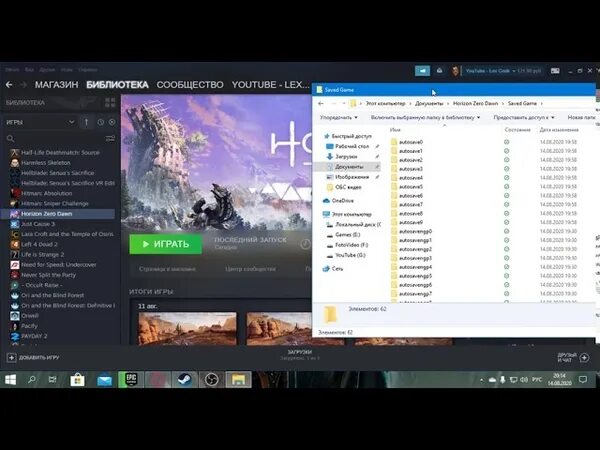
Task: Open ДРУЗЬЯ И ЧАТ friends panel
Action: tap(573, 358)
